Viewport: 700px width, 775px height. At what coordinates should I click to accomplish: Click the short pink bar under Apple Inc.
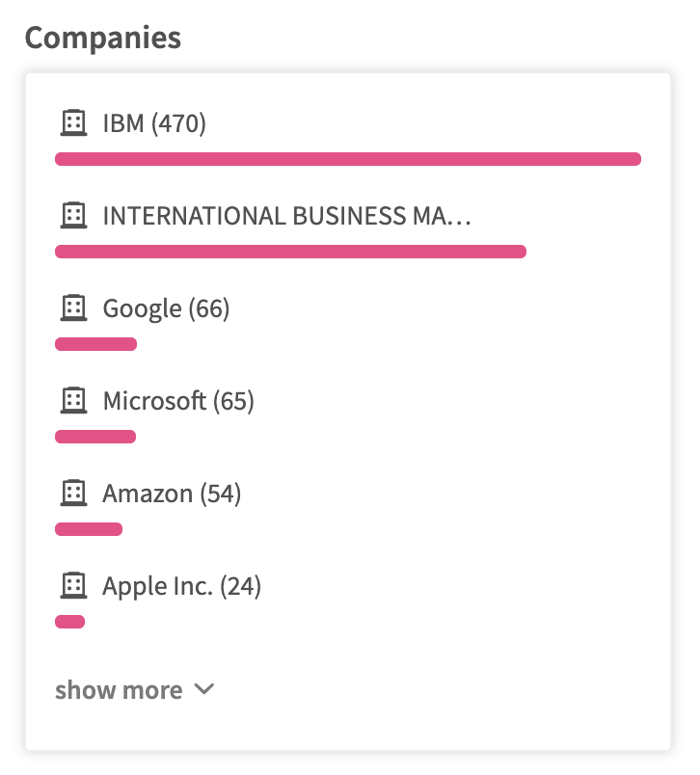(70, 622)
